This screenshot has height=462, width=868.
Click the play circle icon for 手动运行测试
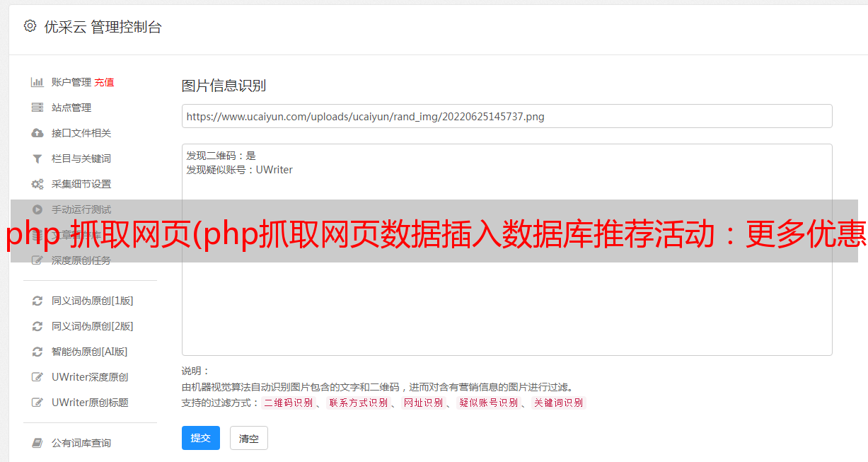click(37, 209)
